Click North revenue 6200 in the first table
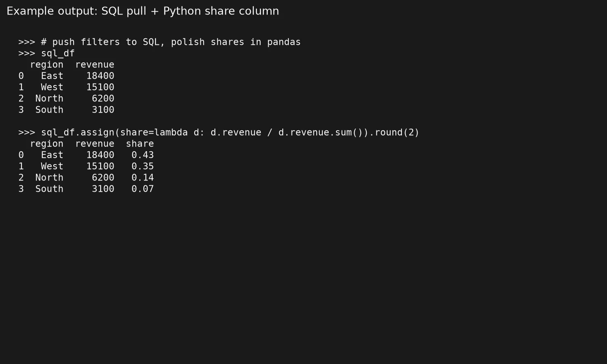Image resolution: width=607 pixels, height=364 pixels. point(103,98)
